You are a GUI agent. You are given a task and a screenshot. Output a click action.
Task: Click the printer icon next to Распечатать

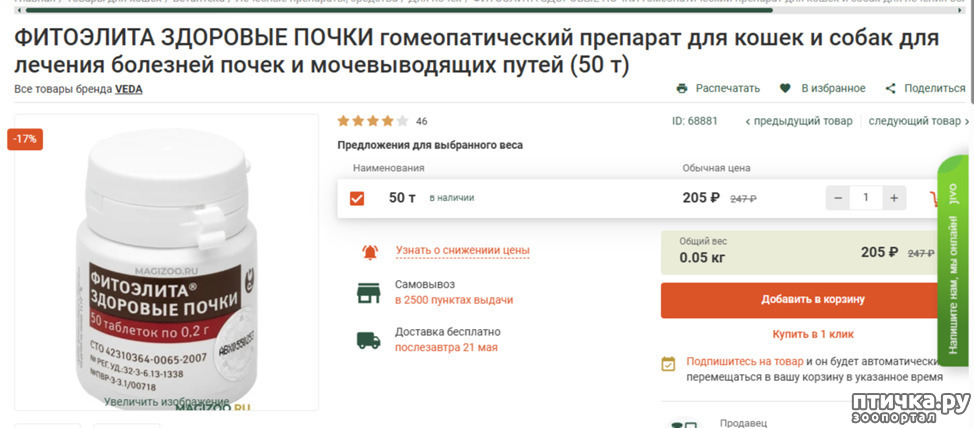coord(681,88)
